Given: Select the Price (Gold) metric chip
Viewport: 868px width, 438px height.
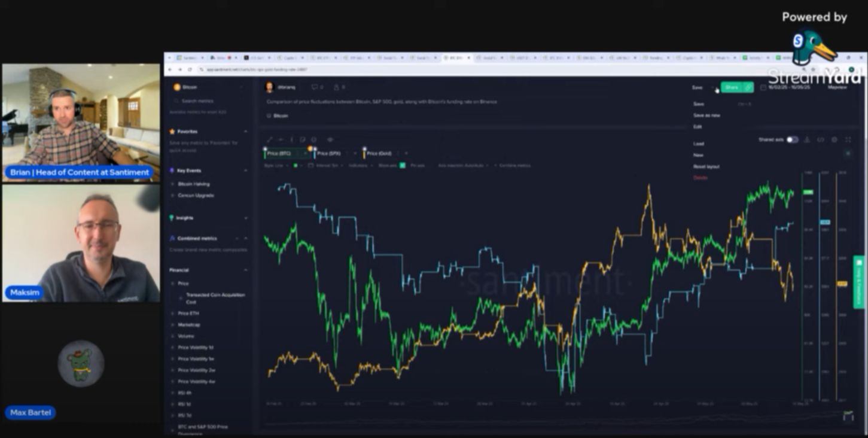Looking at the screenshot, I should click(379, 153).
